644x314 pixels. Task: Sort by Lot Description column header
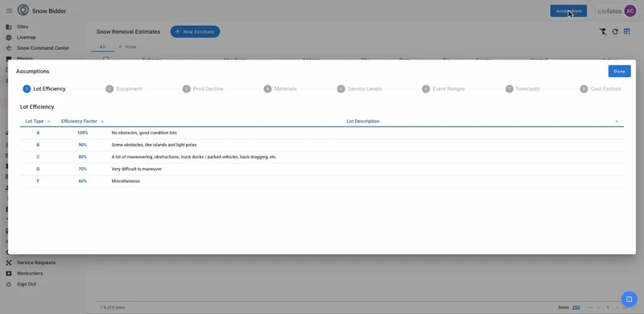[x=363, y=122]
